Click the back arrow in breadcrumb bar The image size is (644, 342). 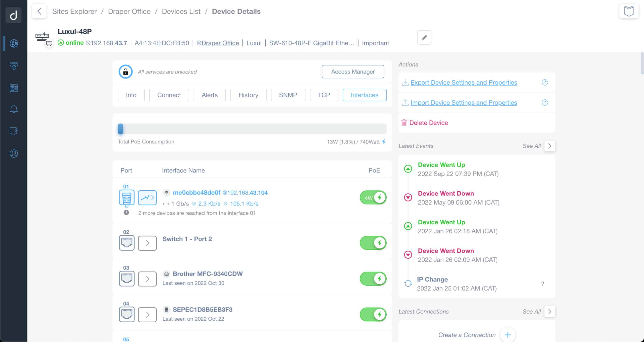tap(39, 11)
